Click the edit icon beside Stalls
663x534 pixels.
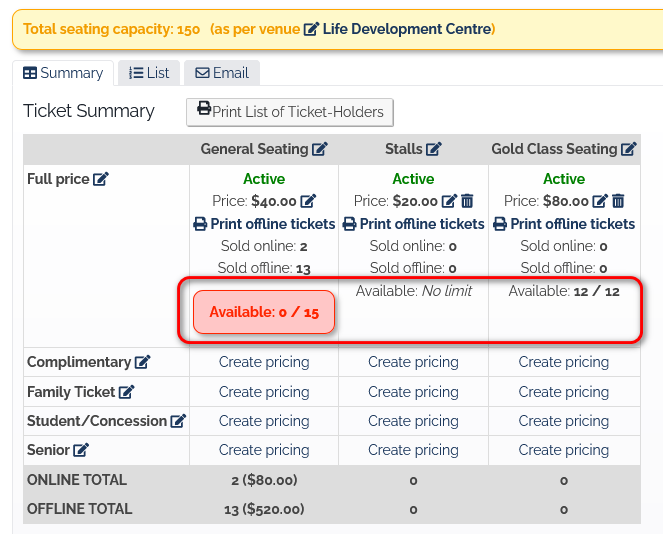pyautogui.click(x=434, y=149)
